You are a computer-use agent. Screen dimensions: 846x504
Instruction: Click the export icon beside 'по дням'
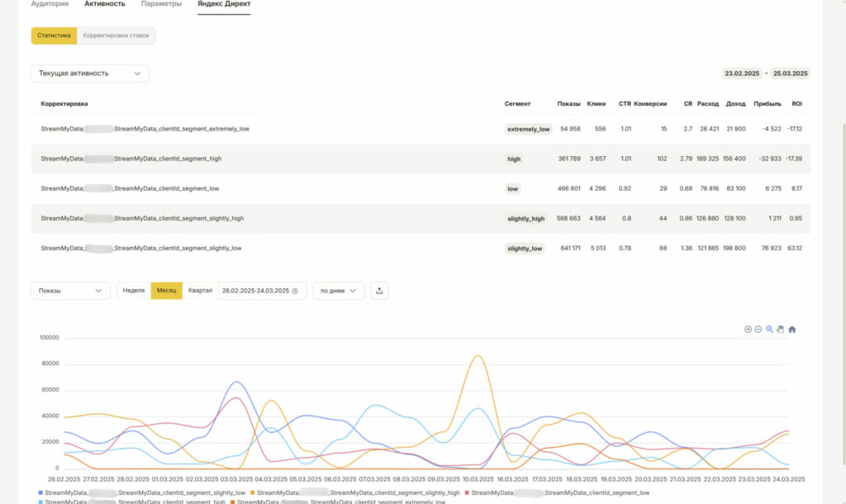point(379,291)
